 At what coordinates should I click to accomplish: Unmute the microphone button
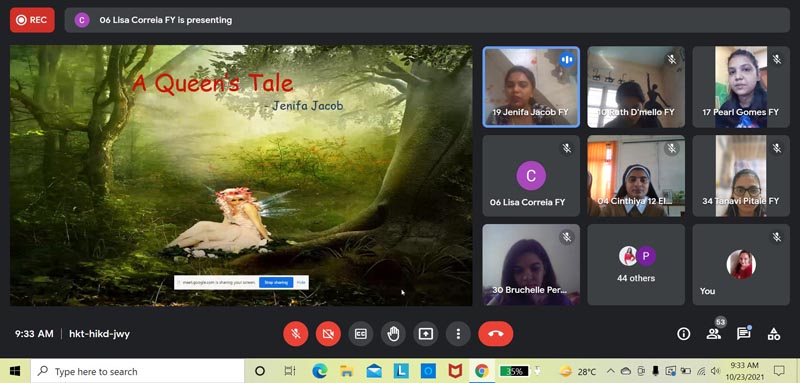(296, 334)
